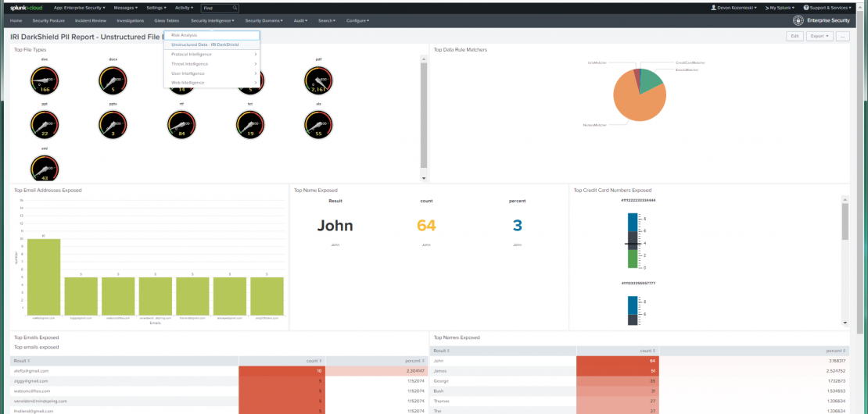868x414 pixels.
Task: Click the Support & Services help icon
Action: click(806, 8)
